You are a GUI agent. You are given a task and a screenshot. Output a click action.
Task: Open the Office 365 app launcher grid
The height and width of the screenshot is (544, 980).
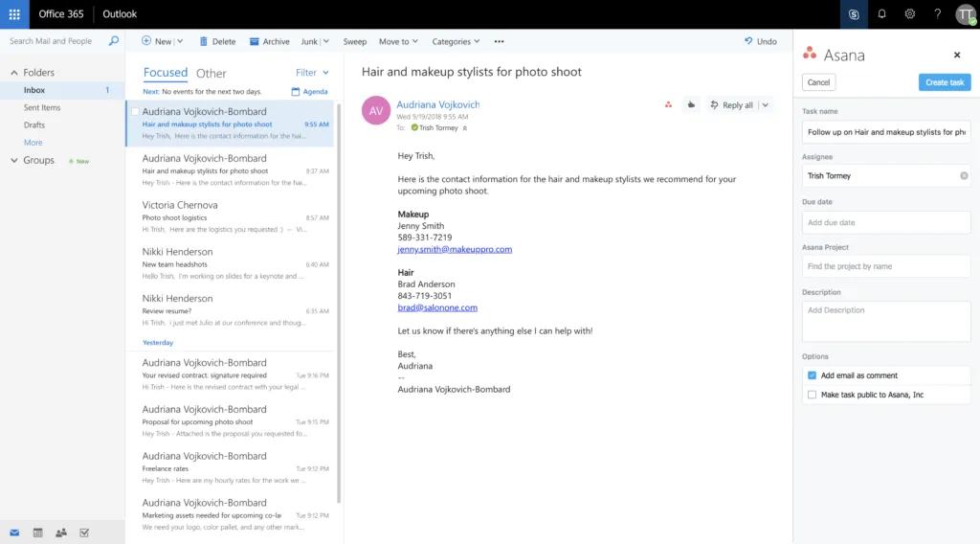click(x=14, y=14)
